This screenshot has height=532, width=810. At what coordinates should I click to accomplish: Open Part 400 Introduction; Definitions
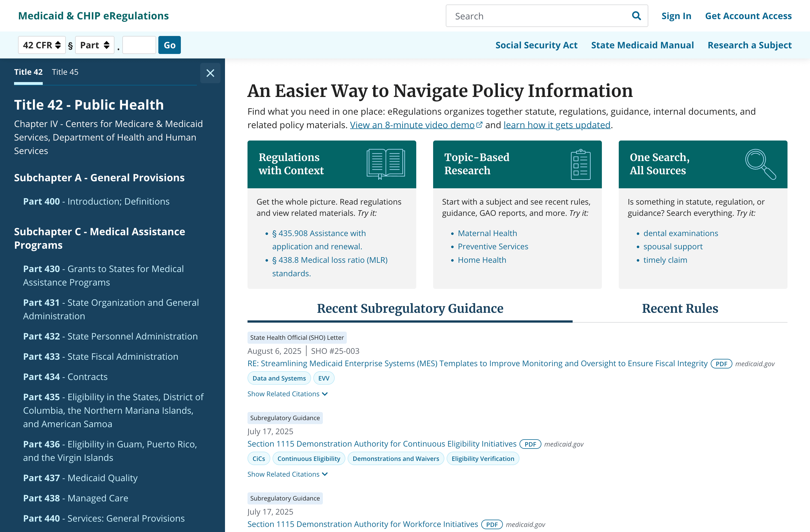click(96, 202)
